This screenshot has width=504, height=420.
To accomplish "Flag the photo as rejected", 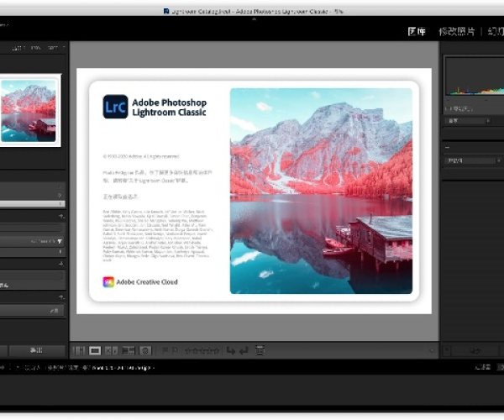I will [175, 350].
